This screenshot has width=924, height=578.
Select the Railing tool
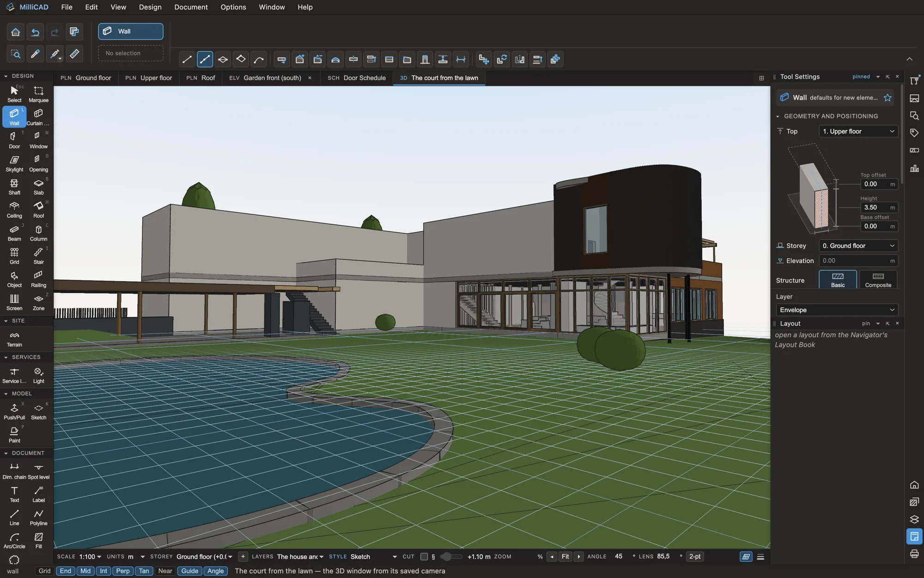38,279
